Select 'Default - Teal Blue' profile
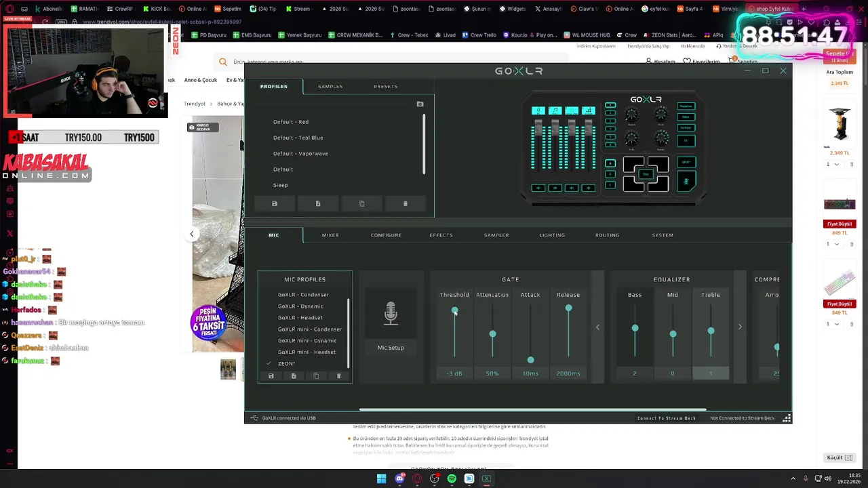 (298, 138)
